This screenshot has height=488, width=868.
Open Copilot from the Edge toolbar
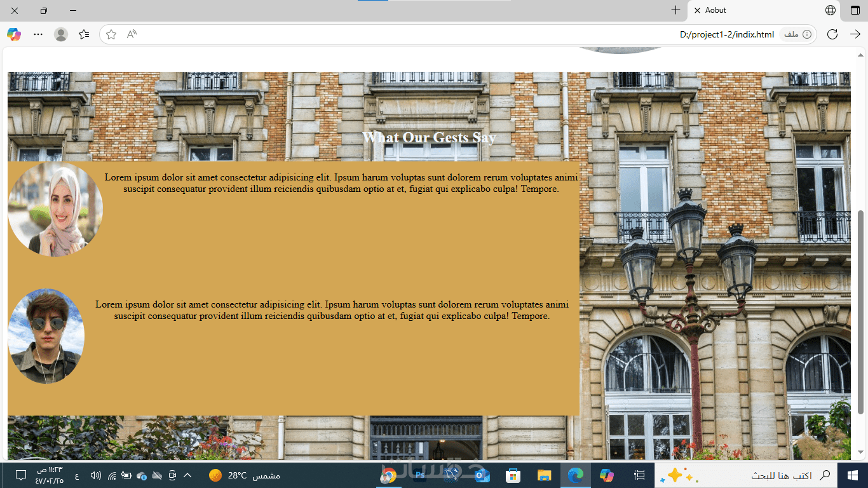(14, 34)
